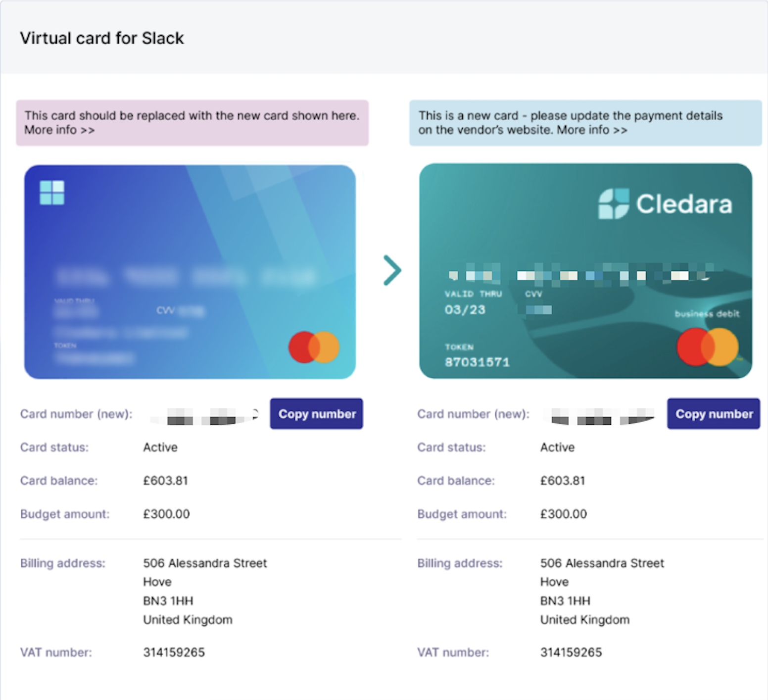Click the teal arrow between the cards
This screenshot has height=700, width=768.
392,270
